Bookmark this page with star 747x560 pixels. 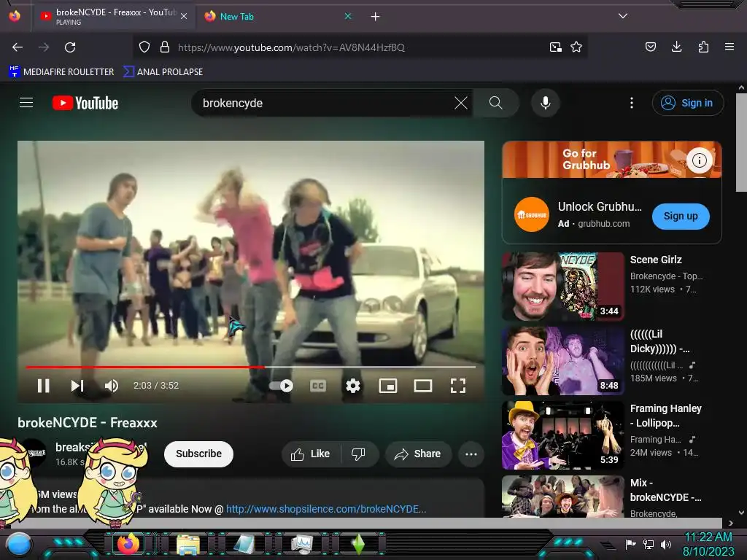coord(576,47)
